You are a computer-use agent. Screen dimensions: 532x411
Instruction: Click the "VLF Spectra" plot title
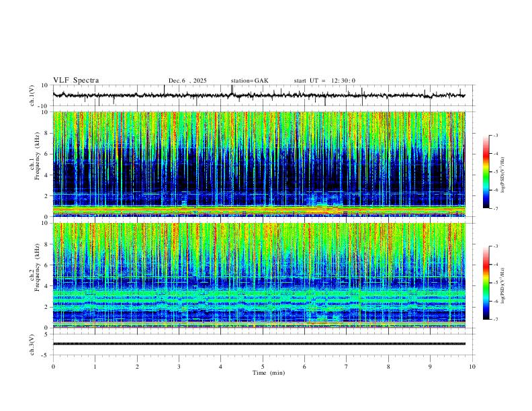point(76,81)
